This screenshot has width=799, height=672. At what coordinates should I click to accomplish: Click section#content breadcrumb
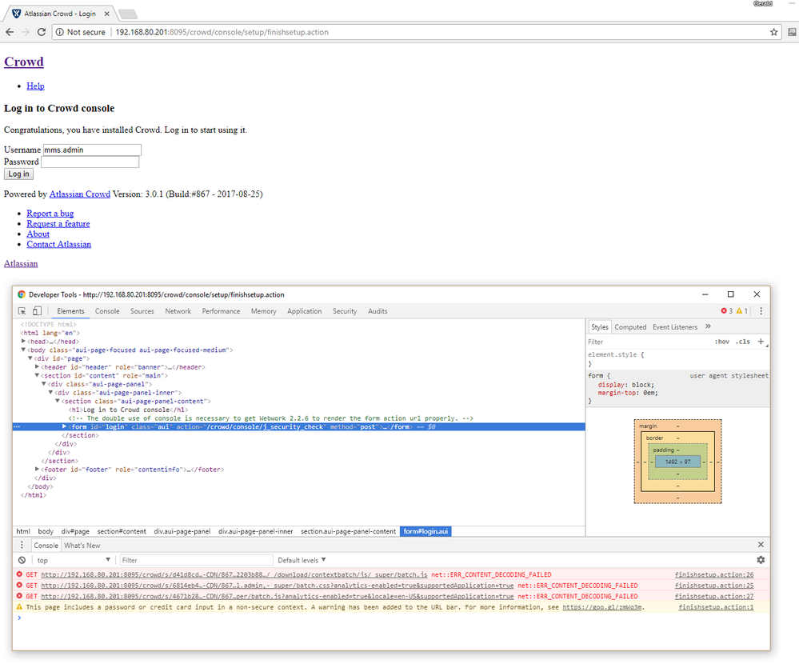pos(122,531)
